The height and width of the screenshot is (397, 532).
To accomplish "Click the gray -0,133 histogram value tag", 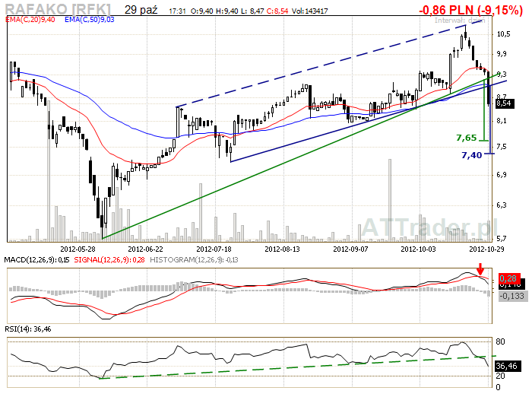I will [513, 296].
